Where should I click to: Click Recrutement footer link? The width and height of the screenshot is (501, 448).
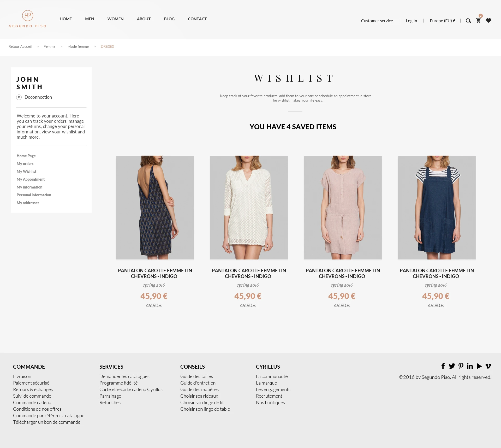(x=269, y=396)
